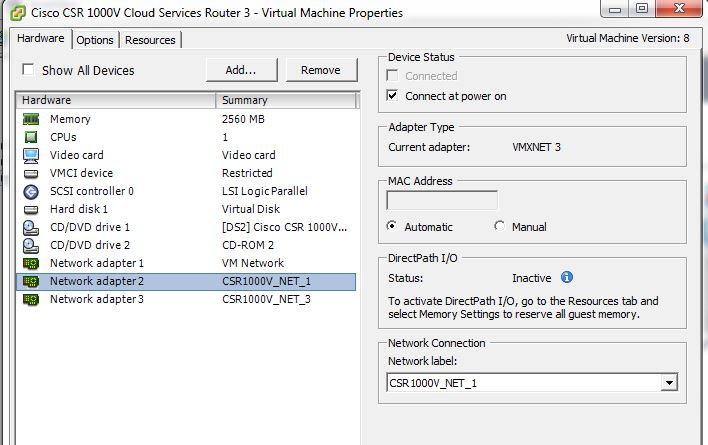Viewport: 708px width, 445px height.
Task: Click the Hardware column header
Action: pos(116,100)
